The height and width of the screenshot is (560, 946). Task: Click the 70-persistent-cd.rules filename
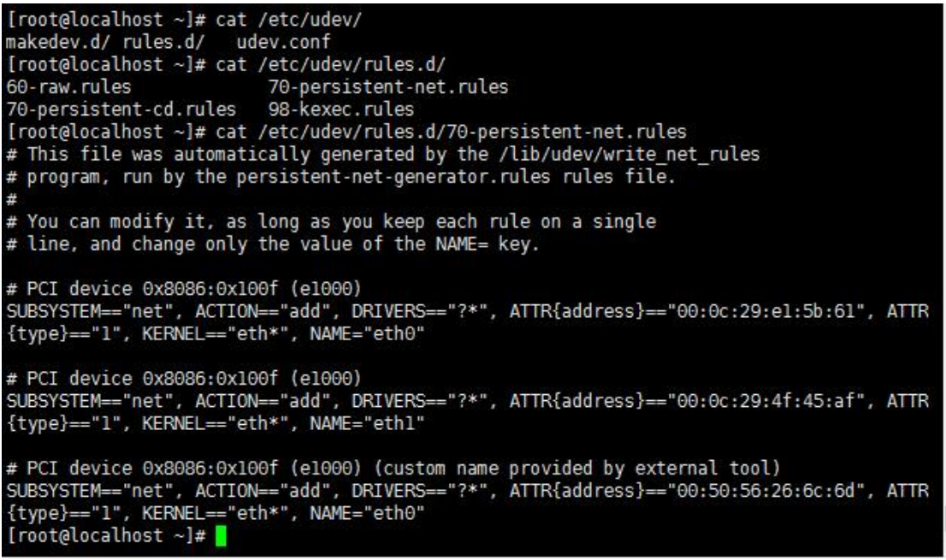click(x=121, y=109)
